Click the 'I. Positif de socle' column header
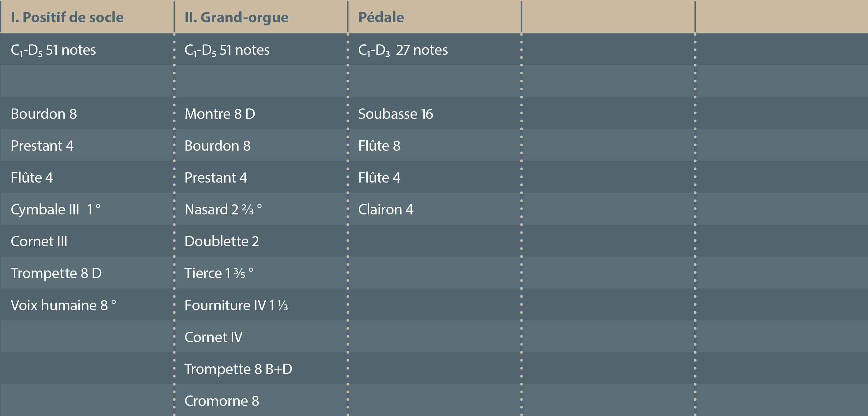 tap(67, 17)
